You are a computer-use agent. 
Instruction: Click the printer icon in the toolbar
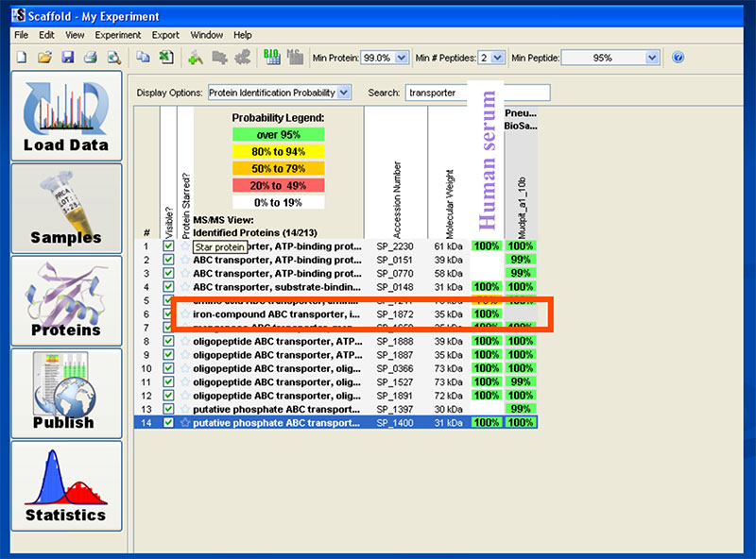point(91,58)
